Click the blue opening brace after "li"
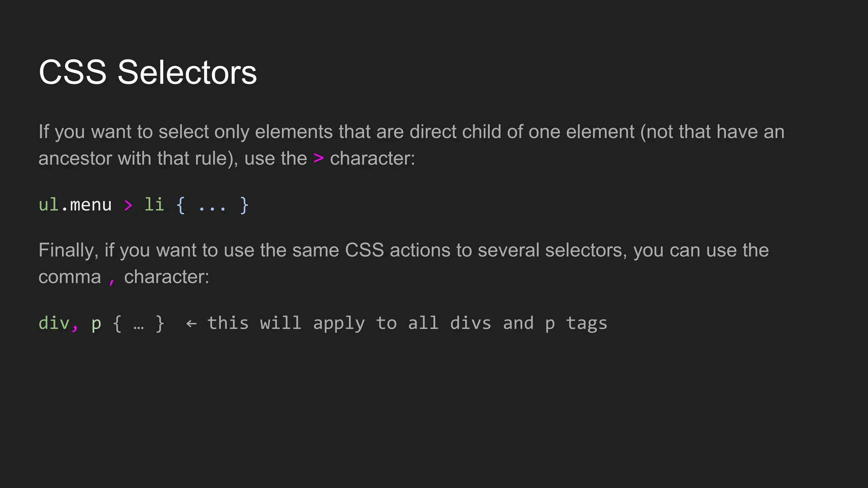The width and height of the screenshot is (868, 488). tap(181, 205)
